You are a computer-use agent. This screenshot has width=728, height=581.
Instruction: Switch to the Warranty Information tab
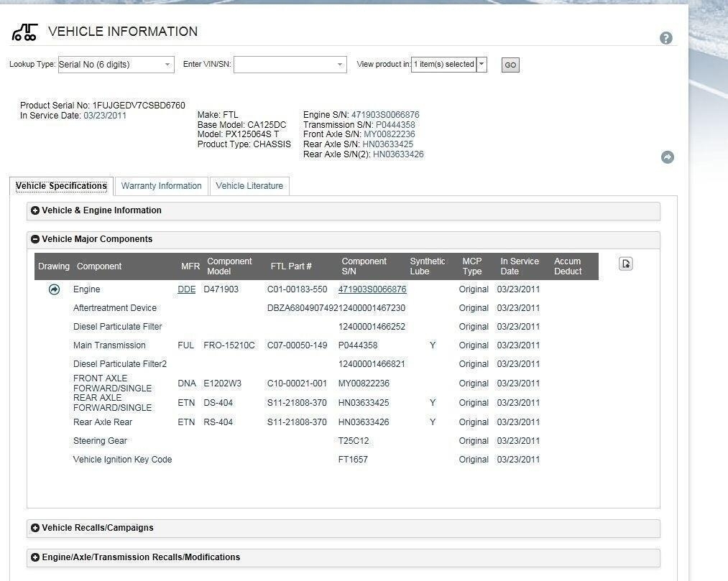[x=161, y=186]
